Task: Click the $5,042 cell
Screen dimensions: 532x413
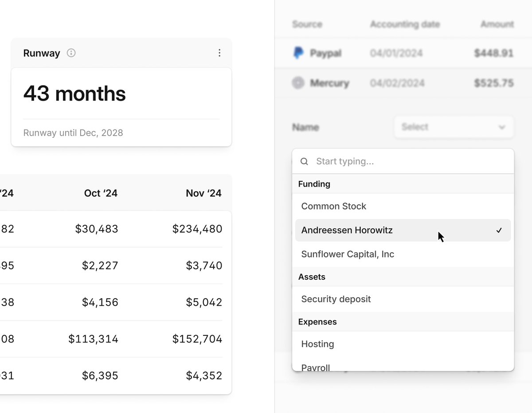Action: (x=204, y=303)
